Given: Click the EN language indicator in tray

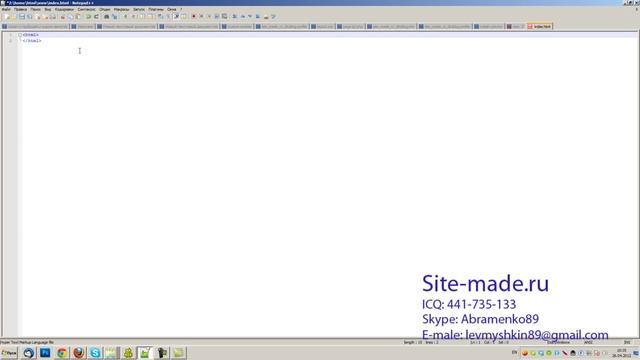Looking at the screenshot, I should point(514,353).
